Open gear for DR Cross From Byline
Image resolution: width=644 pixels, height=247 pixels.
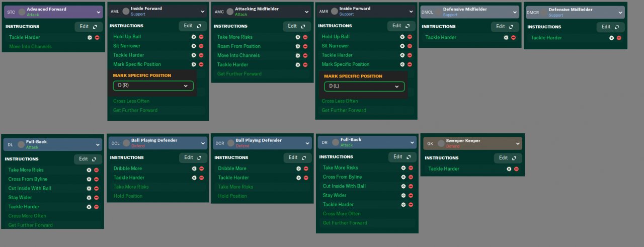(x=403, y=177)
